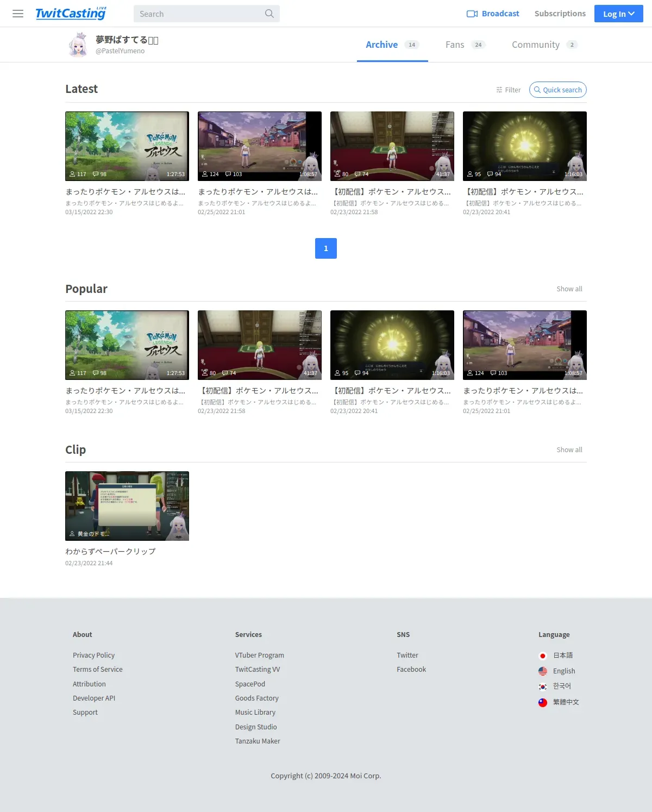This screenshot has width=652, height=812.
Task: Open the Twitter SNS link
Action: 407,655
